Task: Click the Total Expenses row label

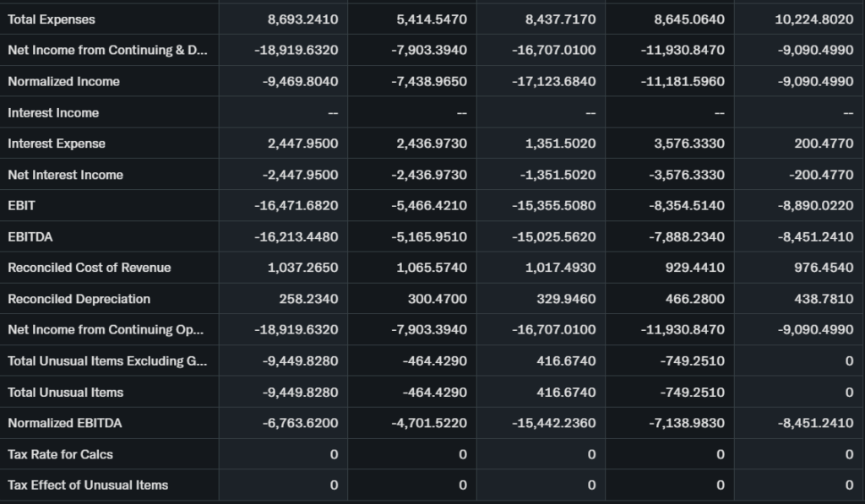Action: (52, 19)
